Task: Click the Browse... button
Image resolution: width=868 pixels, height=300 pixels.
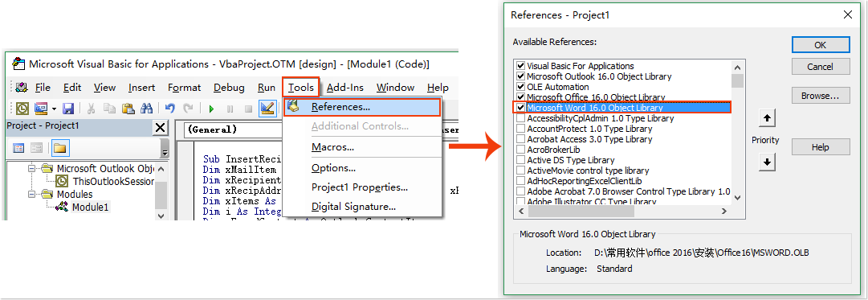Action: click(x=821, y=96)
